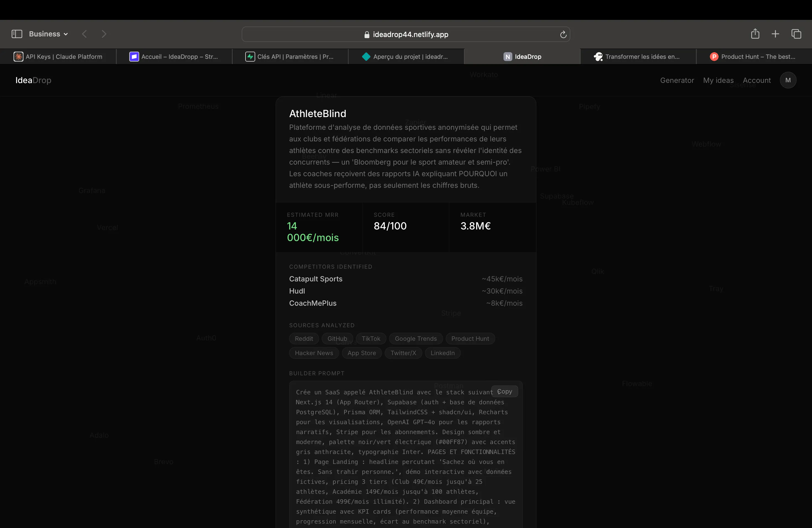Select the active IdeaDrop tab
The width and height of the screenshot is (812, 528).
click(522, 57)
